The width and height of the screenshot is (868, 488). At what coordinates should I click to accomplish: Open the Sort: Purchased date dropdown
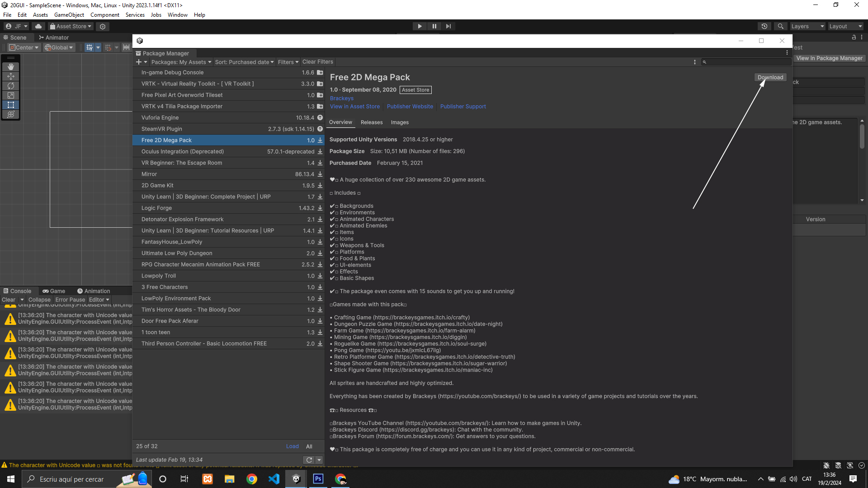point(244,62)
